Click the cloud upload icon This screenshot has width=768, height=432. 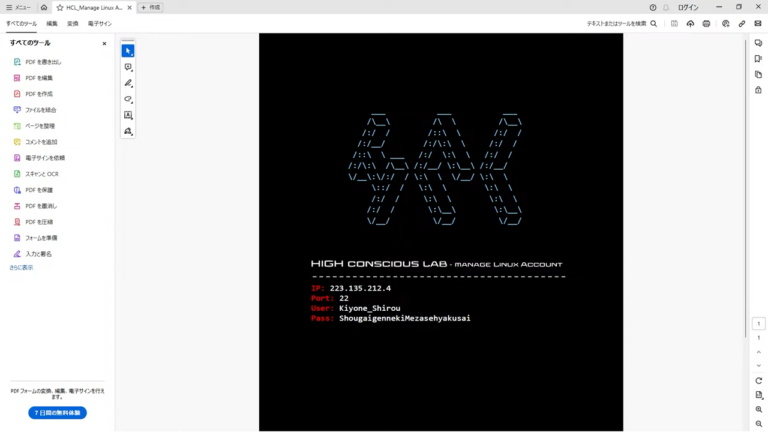tap(690, 23)
